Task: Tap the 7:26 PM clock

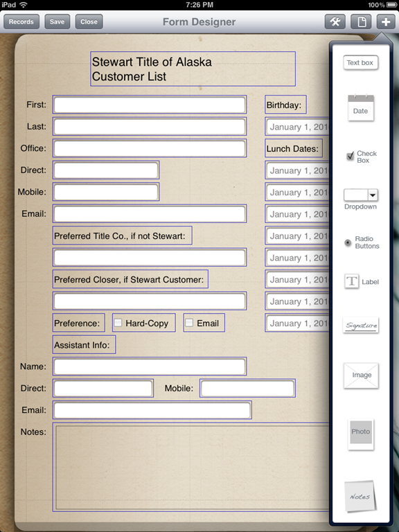Action: (199, 5)
